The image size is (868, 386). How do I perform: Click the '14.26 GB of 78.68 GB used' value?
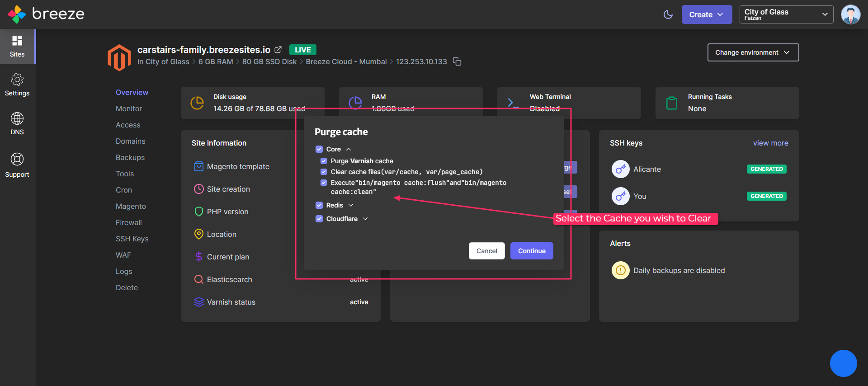tap(259, 108)
